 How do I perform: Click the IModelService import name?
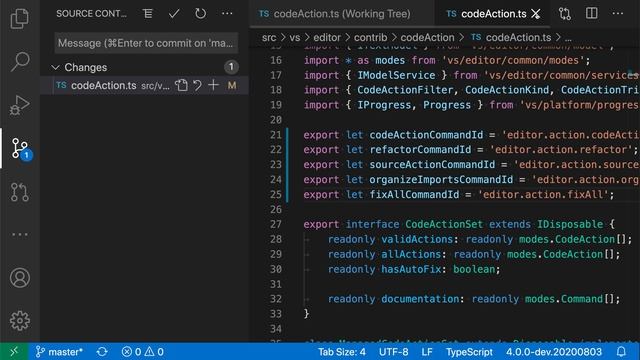tap(396, 75)
